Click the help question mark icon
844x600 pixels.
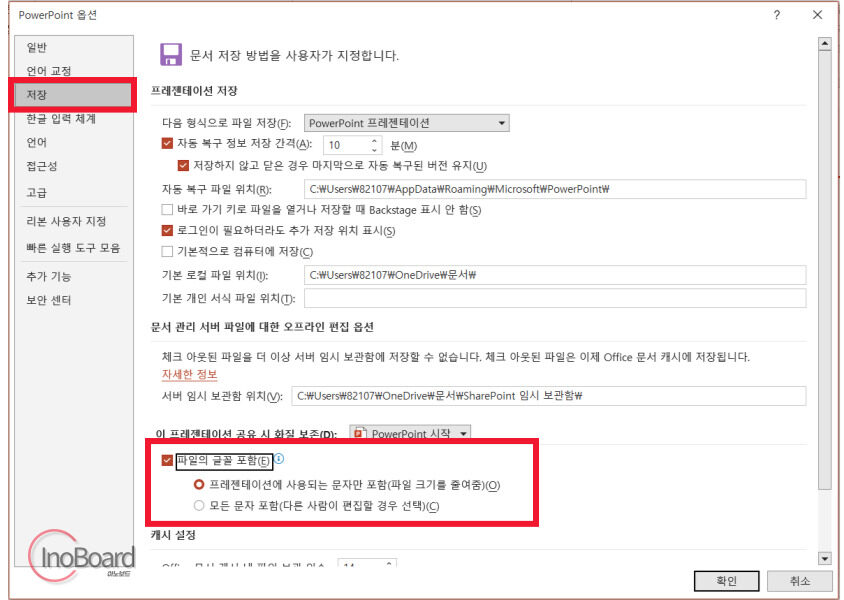[x=776, y=15]
